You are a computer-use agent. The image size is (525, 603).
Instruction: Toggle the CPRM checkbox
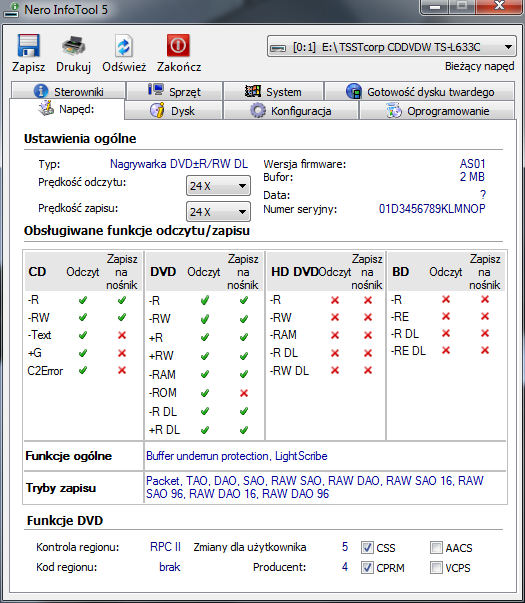pos(367,567)
